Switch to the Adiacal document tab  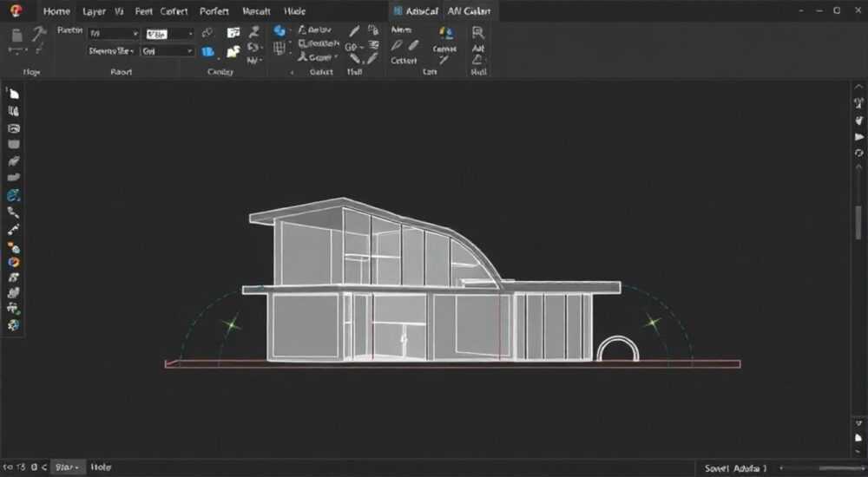[416, 11]
